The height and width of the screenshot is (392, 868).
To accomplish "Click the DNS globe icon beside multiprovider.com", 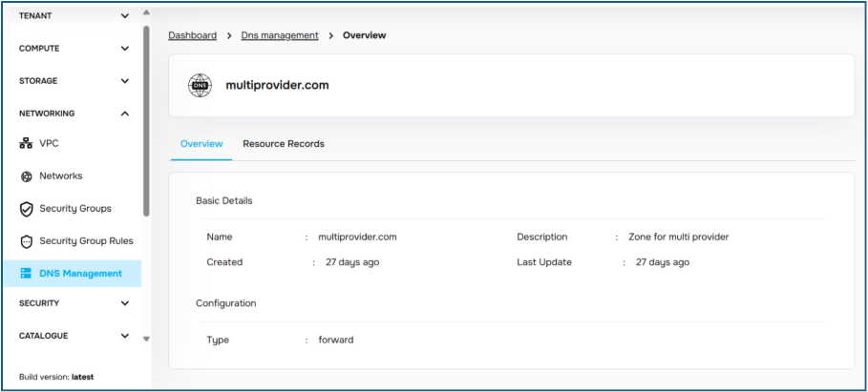I will click(x=201, y=85).
